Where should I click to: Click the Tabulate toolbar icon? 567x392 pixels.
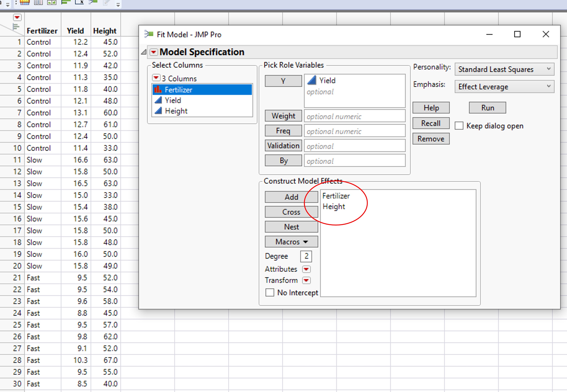[x=25, y=3]
